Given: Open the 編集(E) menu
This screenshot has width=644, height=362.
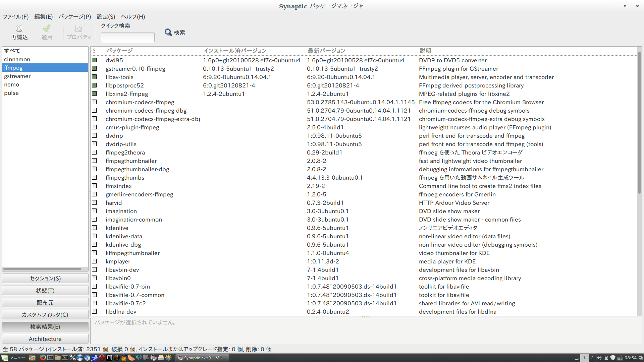Looking at the screenshot, I should [44, 17].
